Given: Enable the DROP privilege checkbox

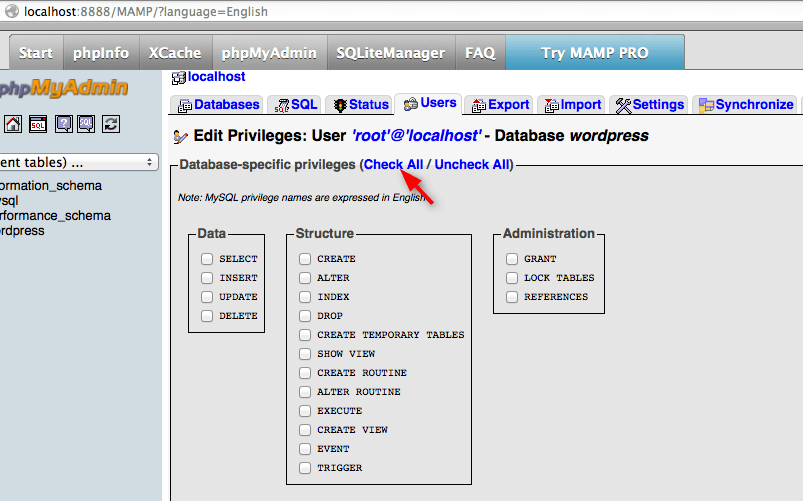Looking at the screenshot, I should click(x=305, y=316).
